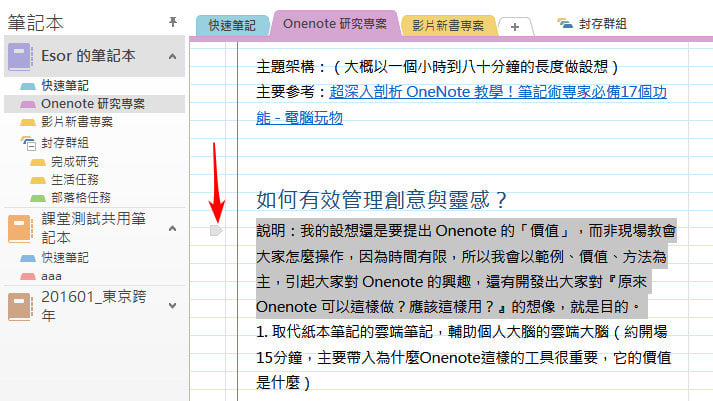Collapse the Esor 的筆記本 notebook
Image resolution: width=713 pixels, height=401 pixels.
click(x=172, y=57)
